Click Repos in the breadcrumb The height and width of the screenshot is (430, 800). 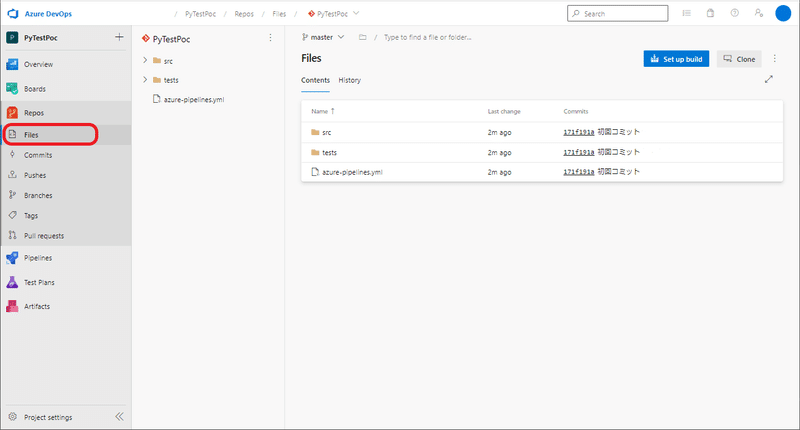tap(244, 14)
